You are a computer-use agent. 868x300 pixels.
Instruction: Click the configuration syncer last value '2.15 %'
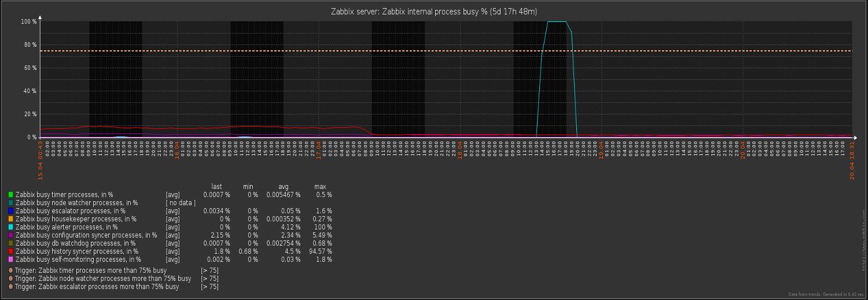point(219,235)
